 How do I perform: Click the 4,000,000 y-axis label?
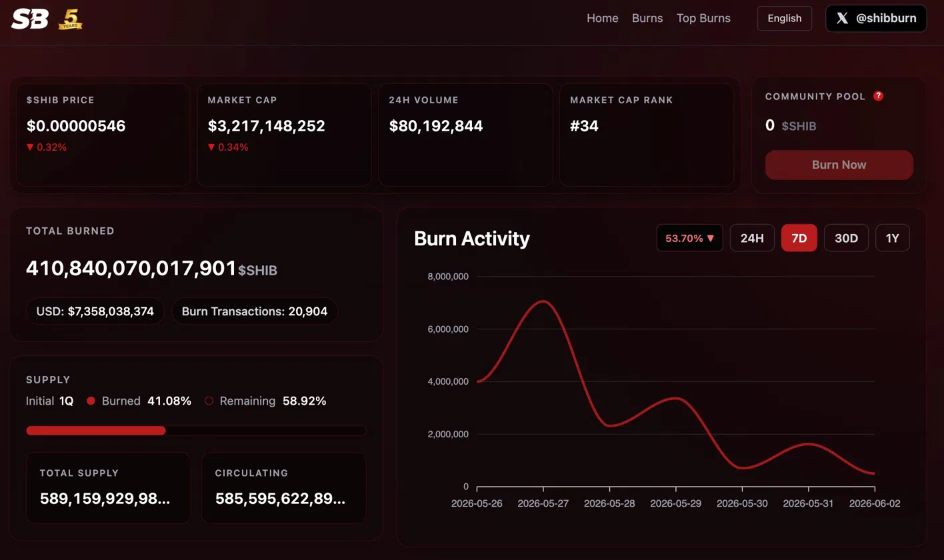click(x=448, y=381)
